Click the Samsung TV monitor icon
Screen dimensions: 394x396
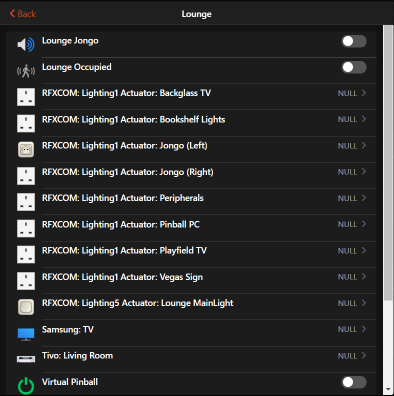click(26, 334)
